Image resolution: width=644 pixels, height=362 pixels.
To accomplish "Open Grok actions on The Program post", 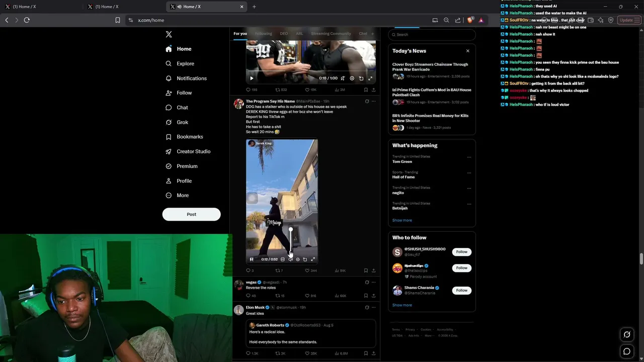I will (367, 102).
